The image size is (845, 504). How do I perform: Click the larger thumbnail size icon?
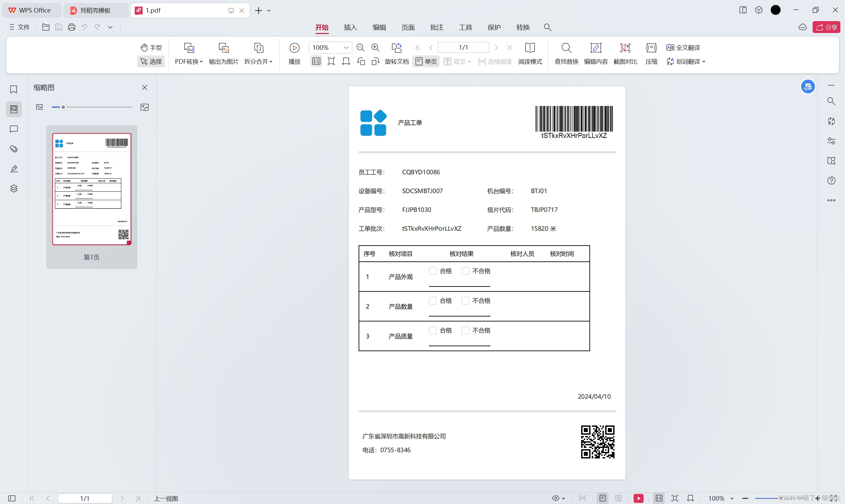click(145, 107)
